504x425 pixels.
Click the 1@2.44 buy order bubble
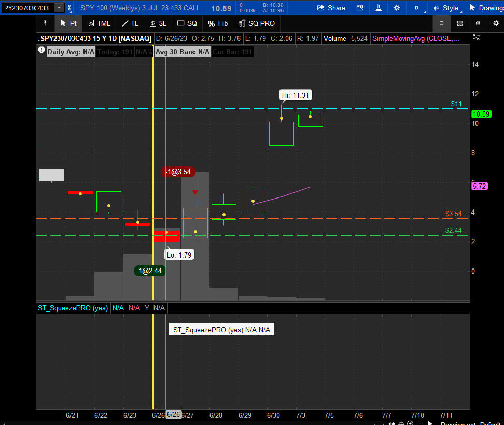150,271
